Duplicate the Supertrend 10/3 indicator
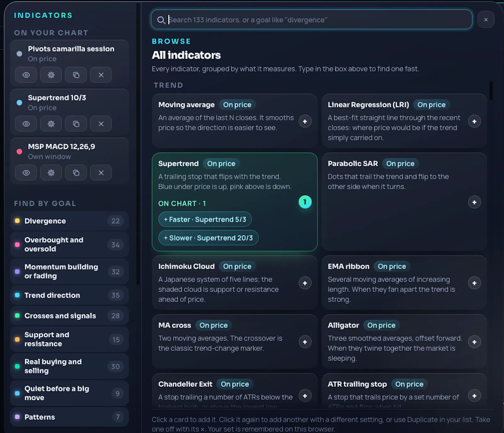The width and height of the screenshot is (504, 433). click(x=76, y=124)
